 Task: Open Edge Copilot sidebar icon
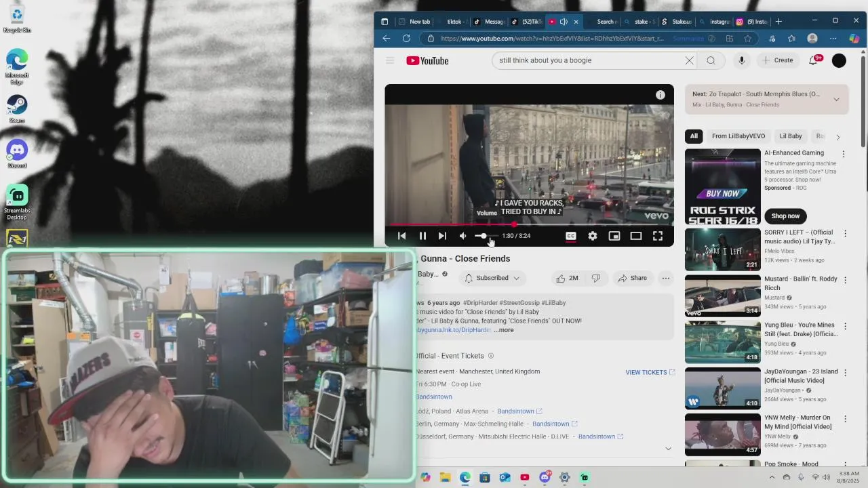click(x=854, y=39)
